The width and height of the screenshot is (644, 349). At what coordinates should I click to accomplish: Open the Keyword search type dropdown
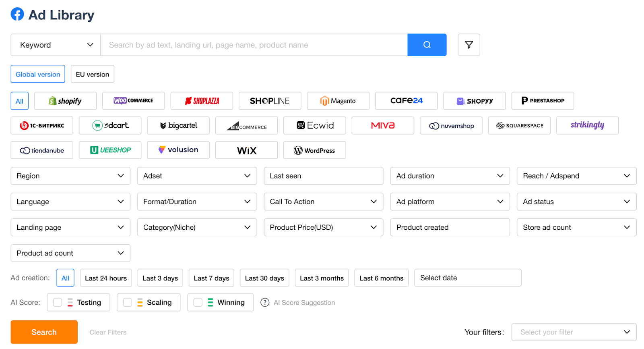(x=56, y=45)
